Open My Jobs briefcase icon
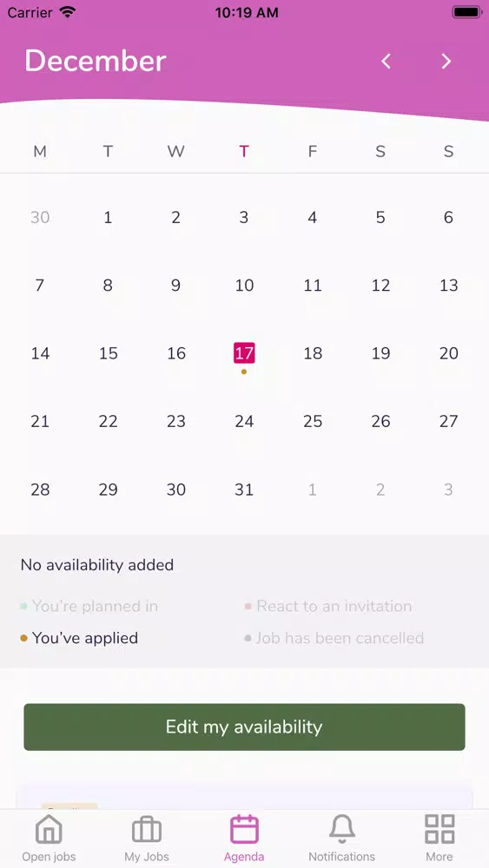This screenshot has height=868, width=489. [147, 829]
